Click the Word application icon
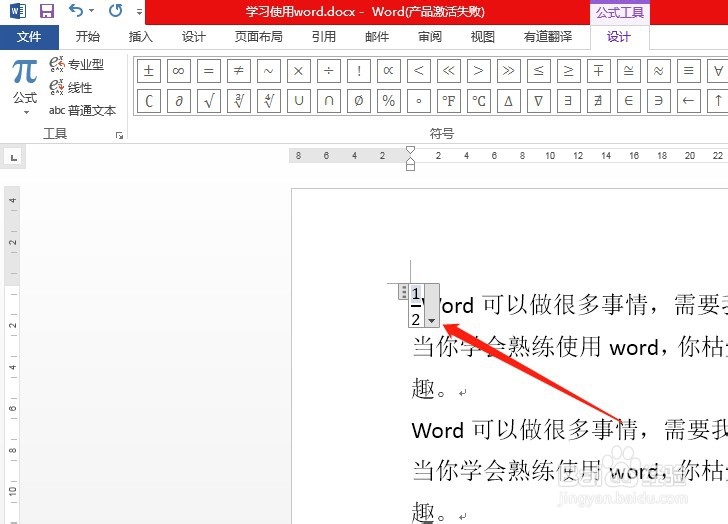Viewport: 728px width, 524px height. tap(18, 10)
